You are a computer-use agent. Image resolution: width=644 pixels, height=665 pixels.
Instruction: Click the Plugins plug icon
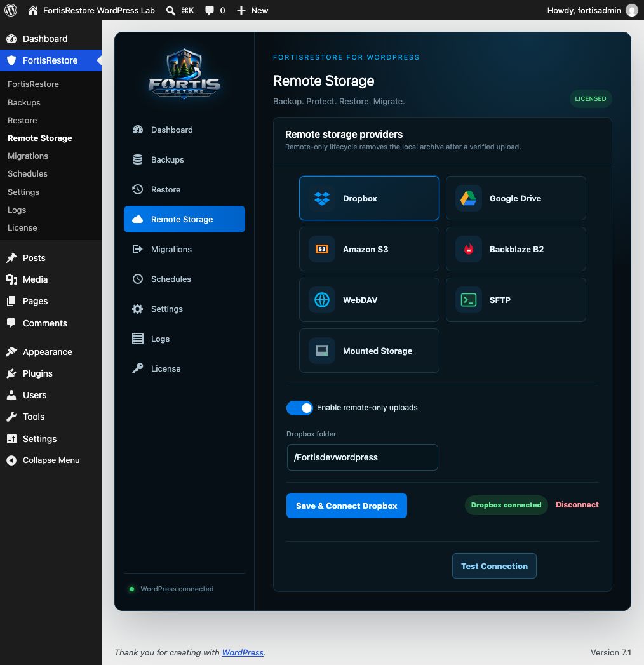11,373
